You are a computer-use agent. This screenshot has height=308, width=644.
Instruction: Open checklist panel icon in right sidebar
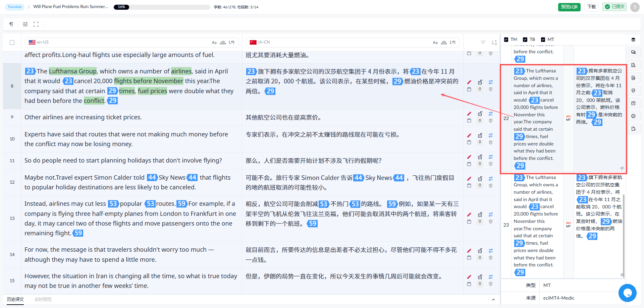(633, 103)
